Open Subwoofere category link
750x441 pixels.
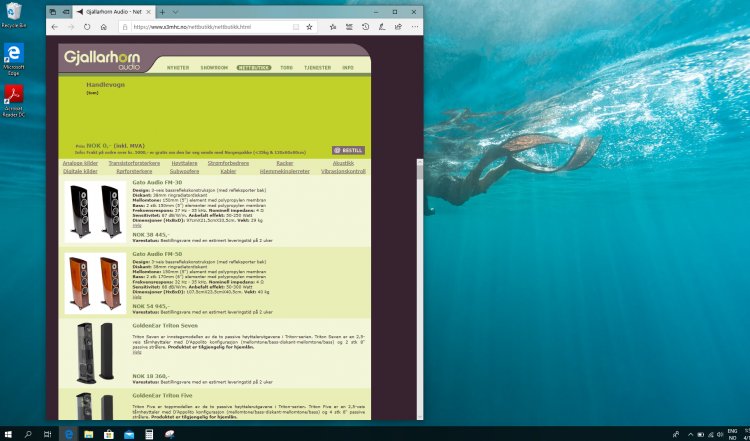point(184,171)
